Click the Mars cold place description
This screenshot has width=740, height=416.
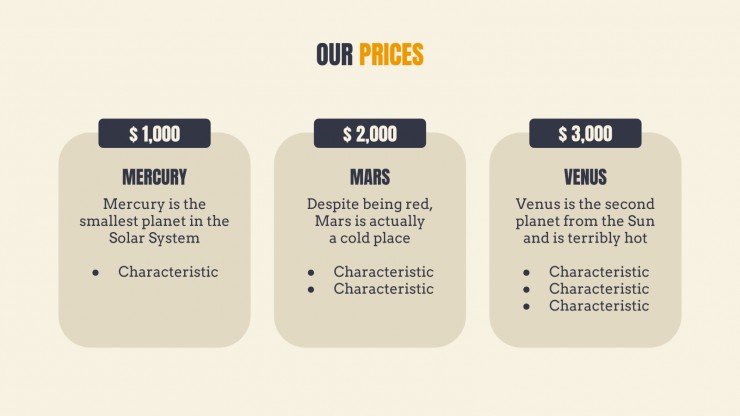(x=370, y=221)
